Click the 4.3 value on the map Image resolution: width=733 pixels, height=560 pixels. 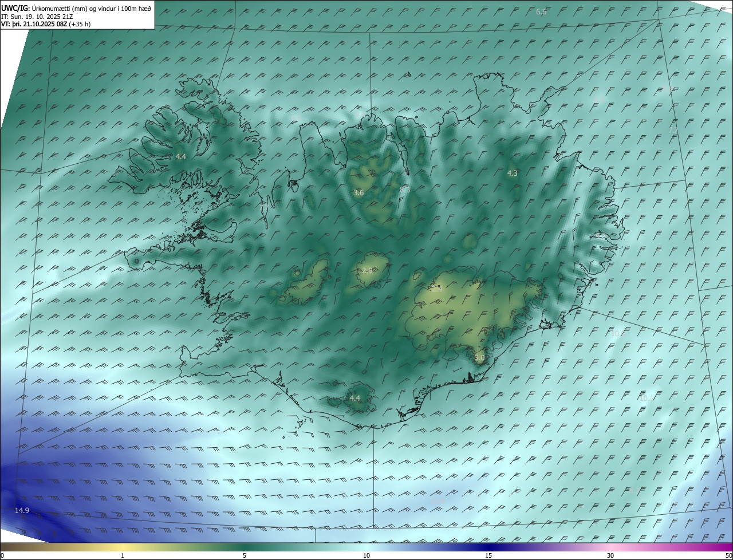[512, 173]
